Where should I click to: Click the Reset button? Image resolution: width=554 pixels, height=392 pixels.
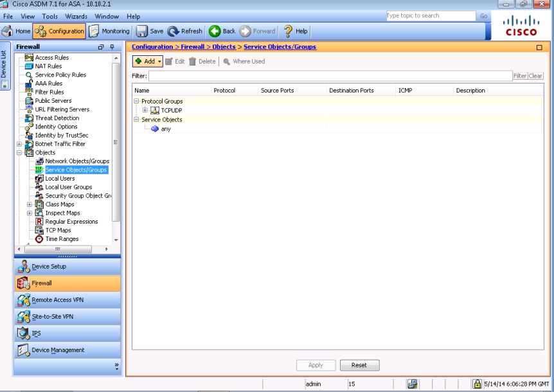click(359, 365)
